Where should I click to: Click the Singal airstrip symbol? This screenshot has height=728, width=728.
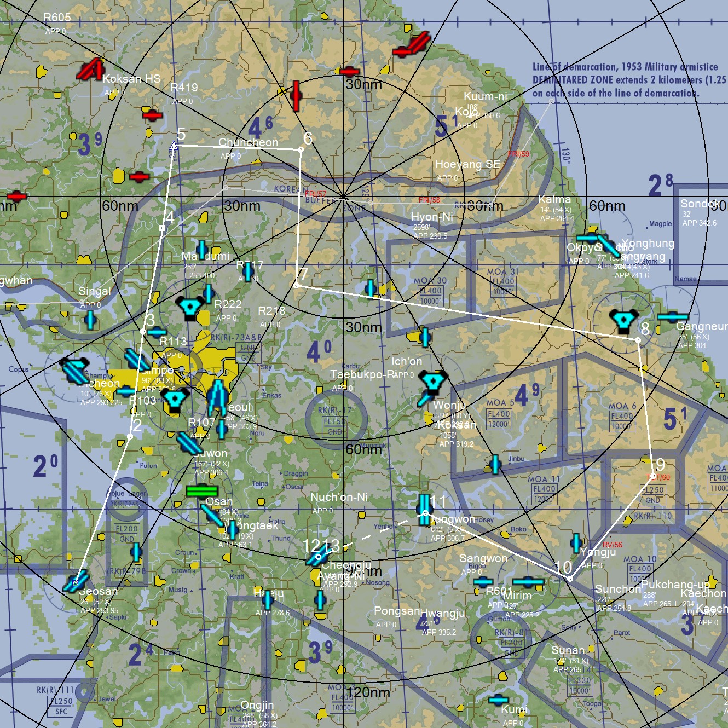91,320
